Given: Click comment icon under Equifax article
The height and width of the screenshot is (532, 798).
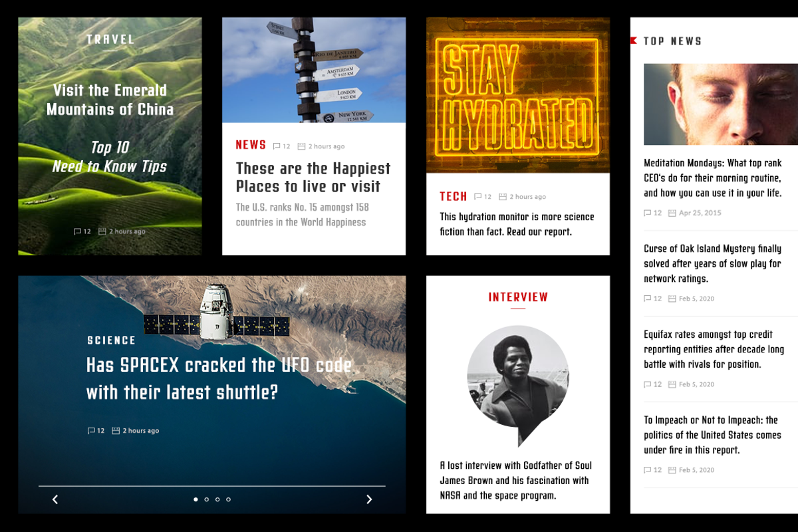Looking at the screenshot, I should [648, 384].
